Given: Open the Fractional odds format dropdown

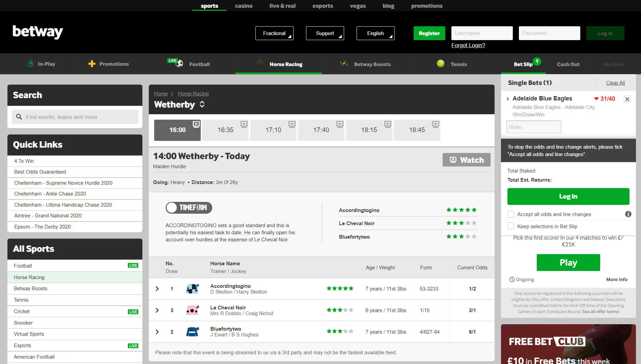Looking at the screenshot, I should (x=274, y=33).
